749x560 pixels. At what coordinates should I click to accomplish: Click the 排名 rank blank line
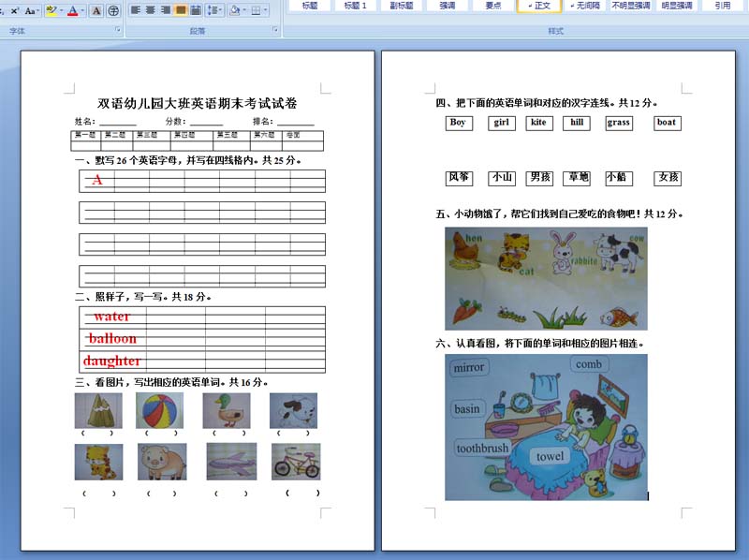tap(296, 122)
